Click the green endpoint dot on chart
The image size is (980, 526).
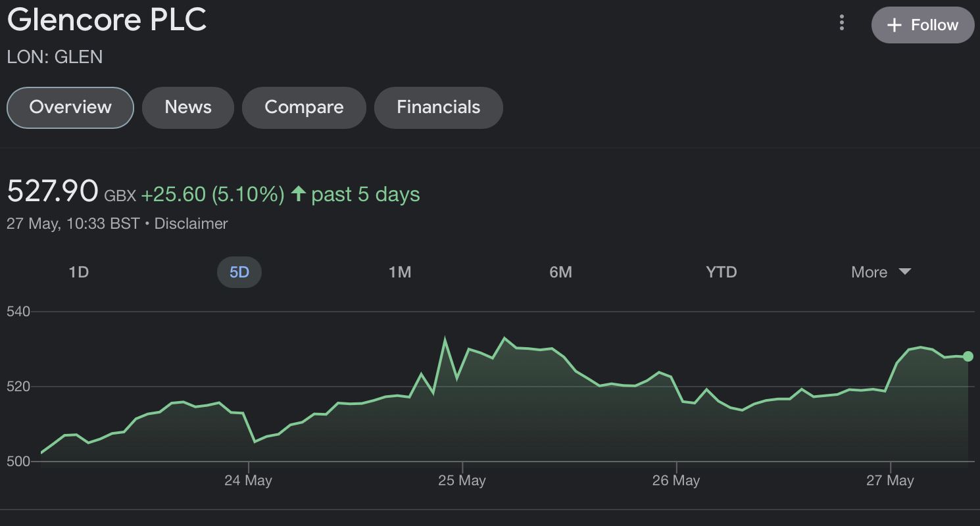click(968, 356)
